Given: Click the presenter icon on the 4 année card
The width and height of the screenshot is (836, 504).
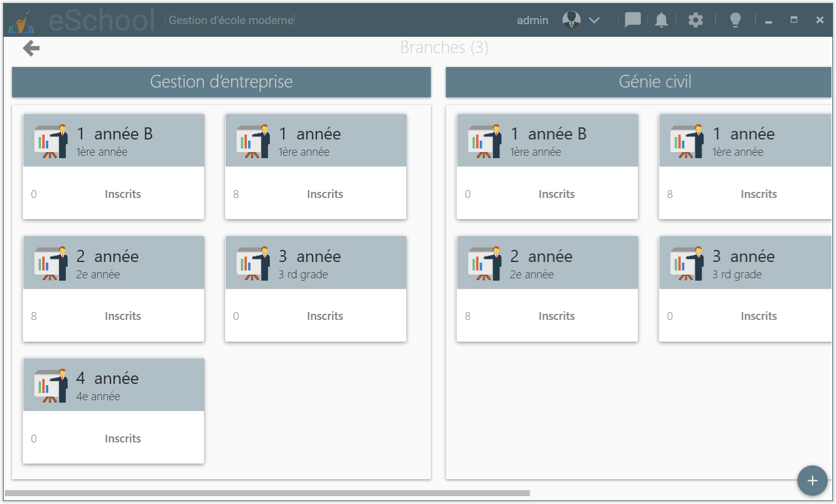Looking at the screenshot, I should tap(52, 384).
